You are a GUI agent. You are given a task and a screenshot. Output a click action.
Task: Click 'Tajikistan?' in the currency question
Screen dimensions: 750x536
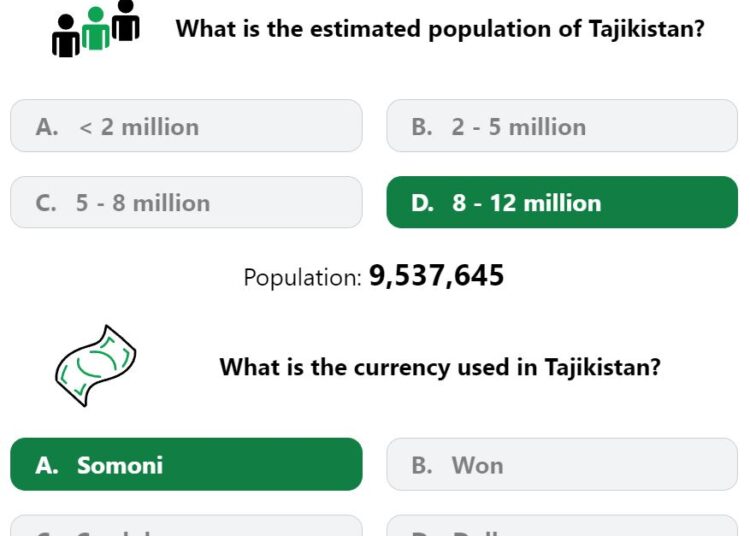pos(603,367)
